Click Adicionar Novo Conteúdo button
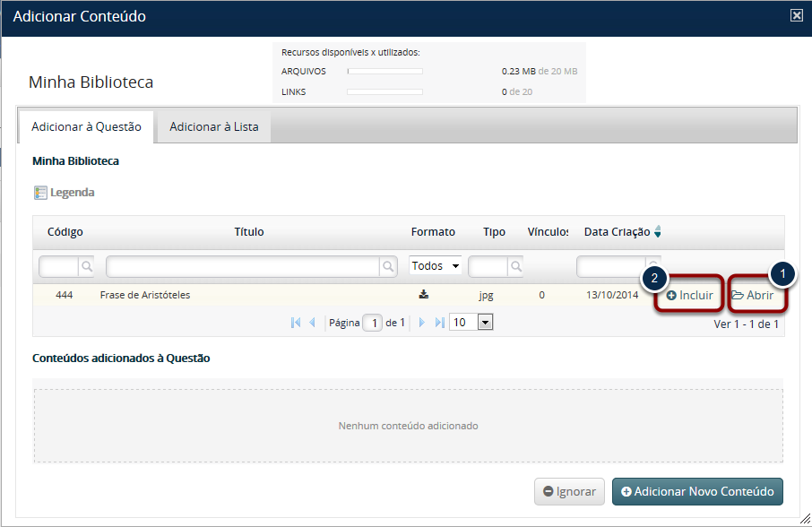 pyautogui.click(x=697, y=491)
